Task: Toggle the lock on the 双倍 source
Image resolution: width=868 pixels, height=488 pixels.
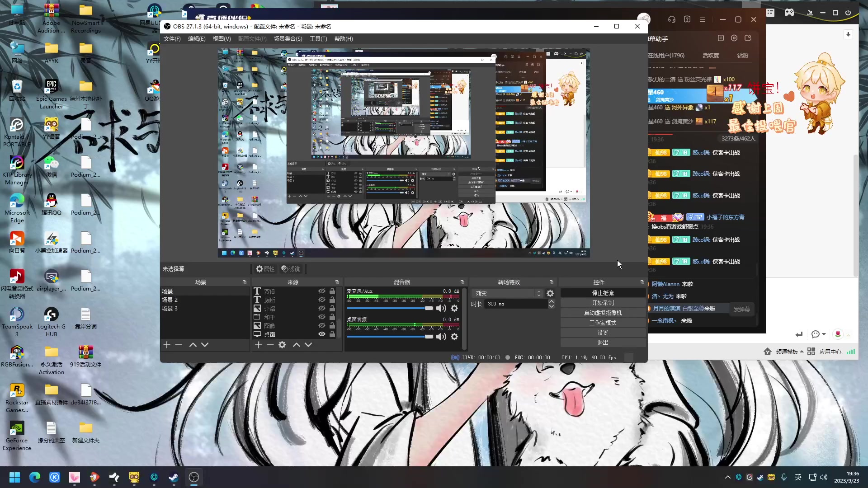Action: (x=332, y=291)
